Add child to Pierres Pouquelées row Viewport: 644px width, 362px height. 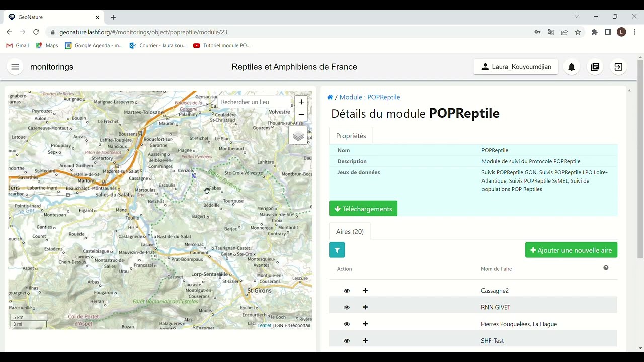[x=365, y=324]
